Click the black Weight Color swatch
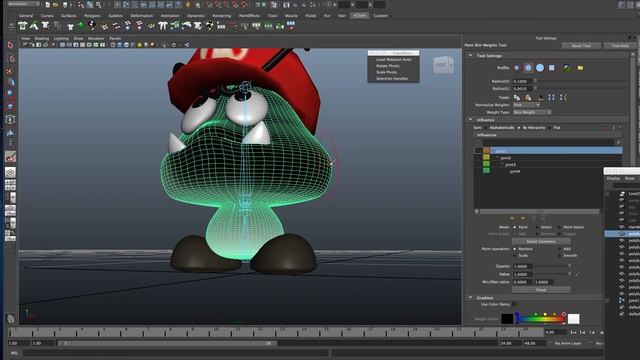The height and width of the screenshot is (360, 640). coord(507,318)
